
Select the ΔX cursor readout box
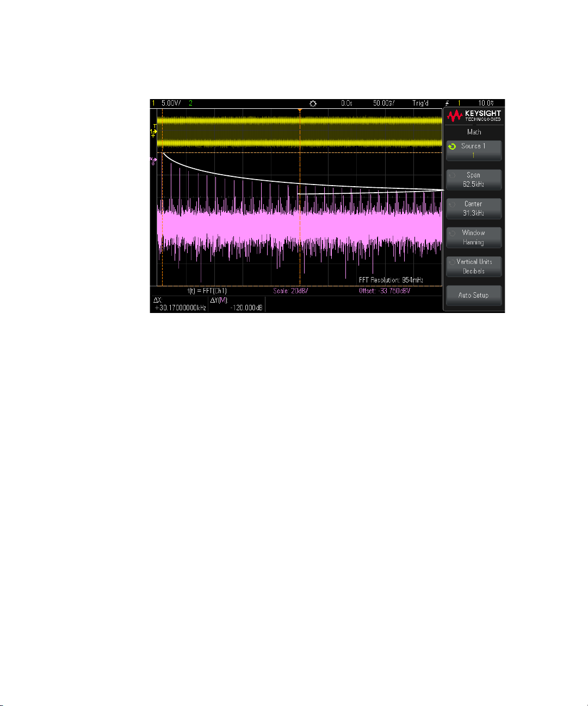coord(180,304)
